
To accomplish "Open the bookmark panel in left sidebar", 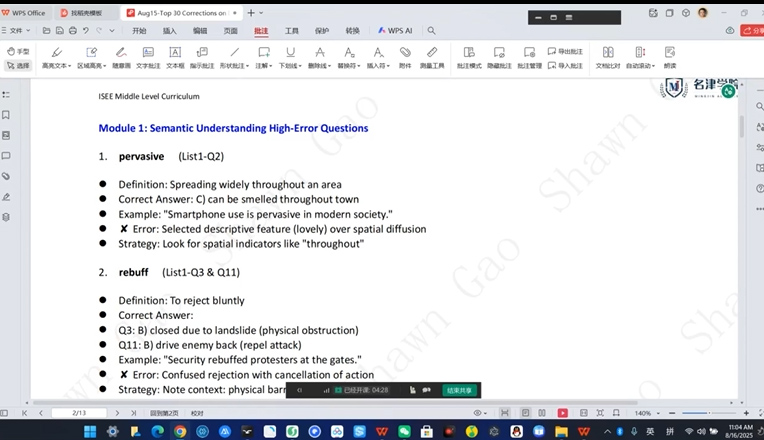I will click(7, 116).
